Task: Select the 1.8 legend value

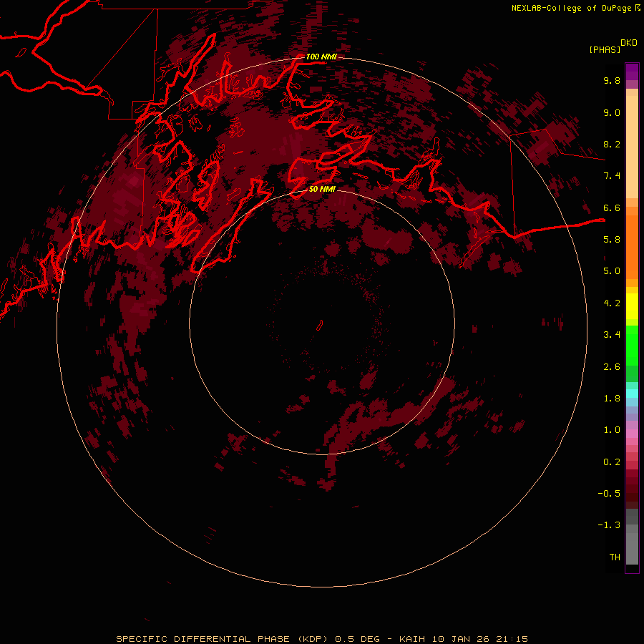Action: (612, 399)
